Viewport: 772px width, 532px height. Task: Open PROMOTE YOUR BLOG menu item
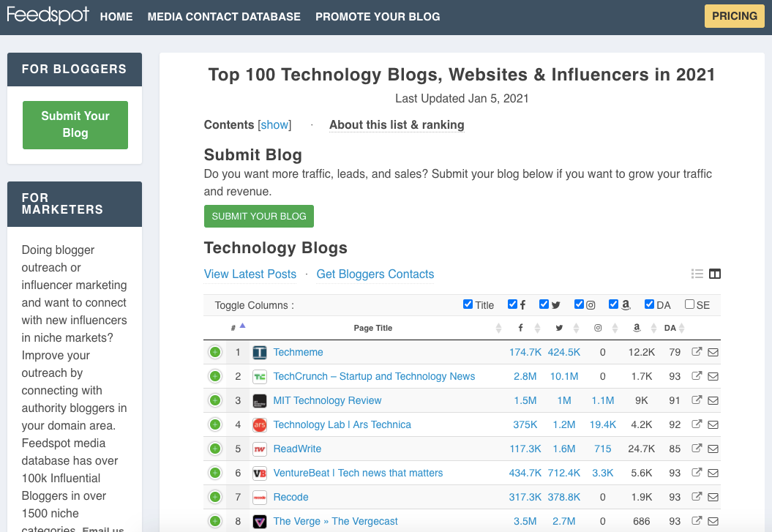[378, 17]
